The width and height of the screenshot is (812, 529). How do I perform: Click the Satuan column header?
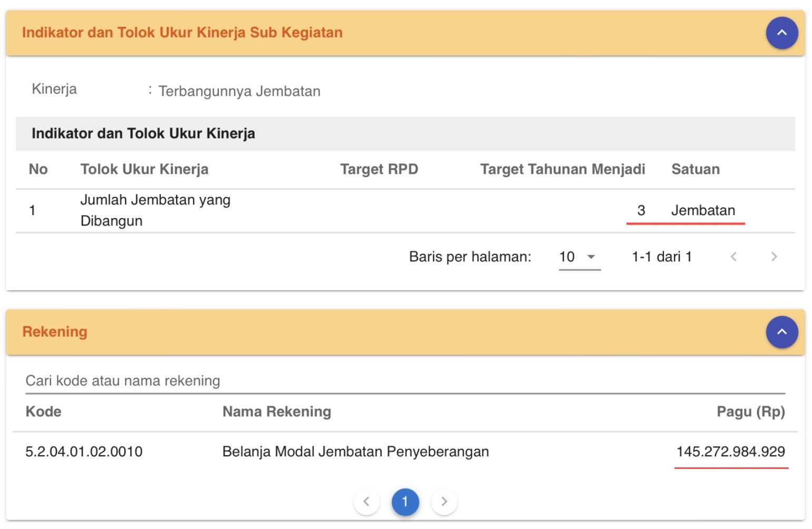point(695,169)
